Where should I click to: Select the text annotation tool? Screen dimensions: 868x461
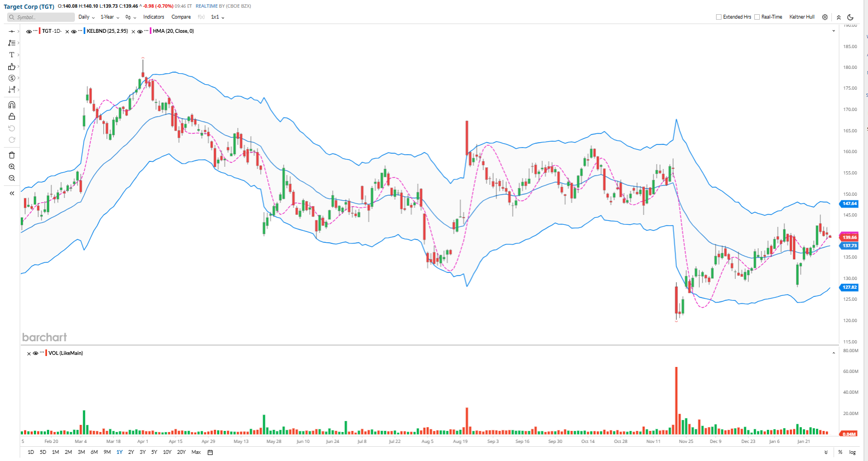pos(11,55)
